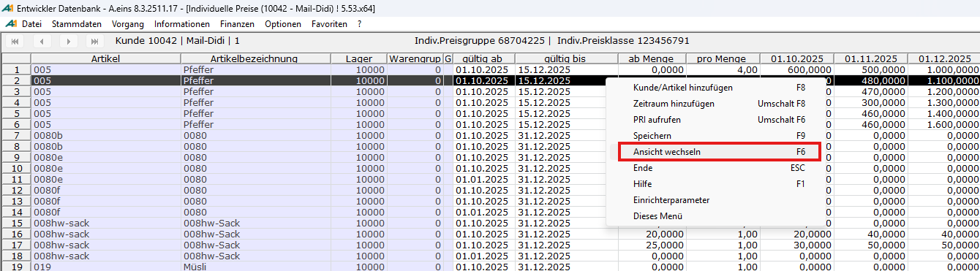Open the ? help menu

(359, 24)
